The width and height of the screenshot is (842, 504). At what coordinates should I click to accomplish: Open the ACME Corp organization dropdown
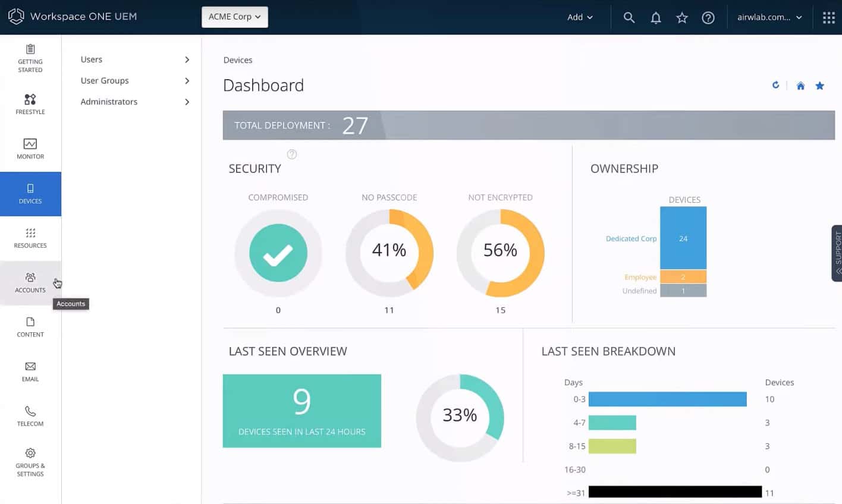(x=235, y=17)
